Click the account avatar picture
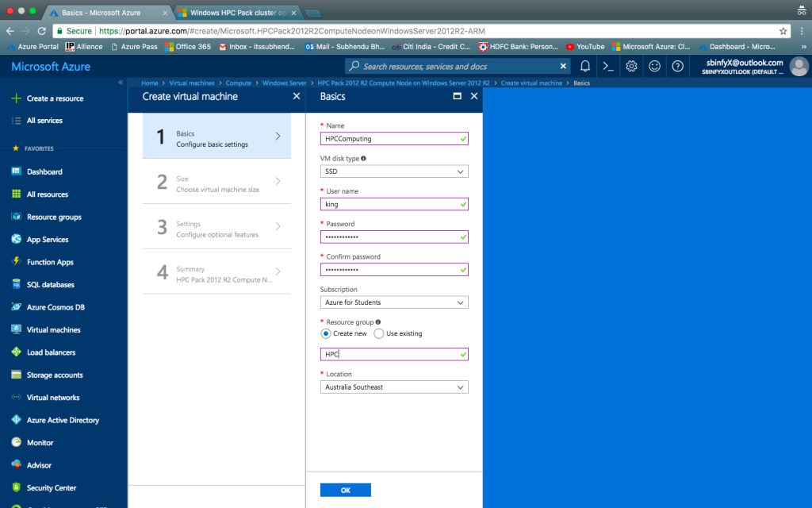Image resolution: width=812 pixels, height=508 pixels. [x=799, y=67]
